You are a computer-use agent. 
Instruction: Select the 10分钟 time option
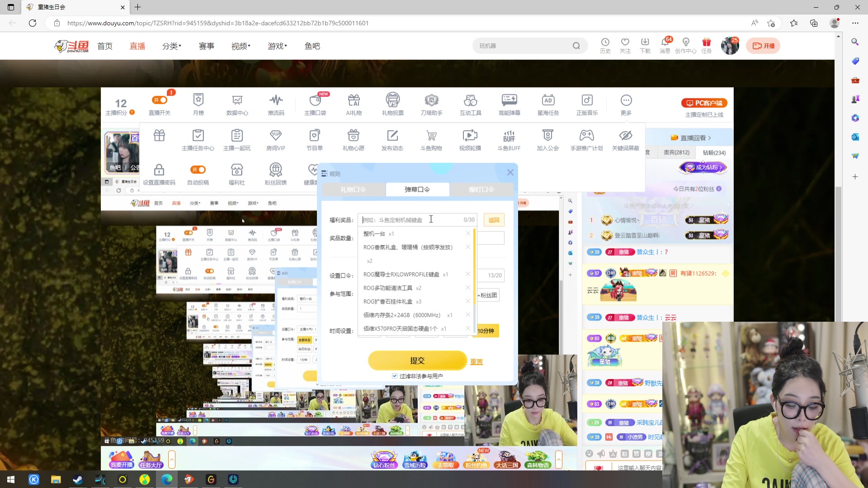click(x=487, y=331)
